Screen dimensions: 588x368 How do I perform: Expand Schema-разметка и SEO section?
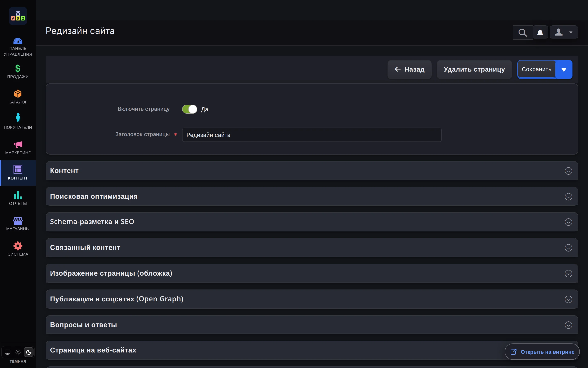coord(312,222)
